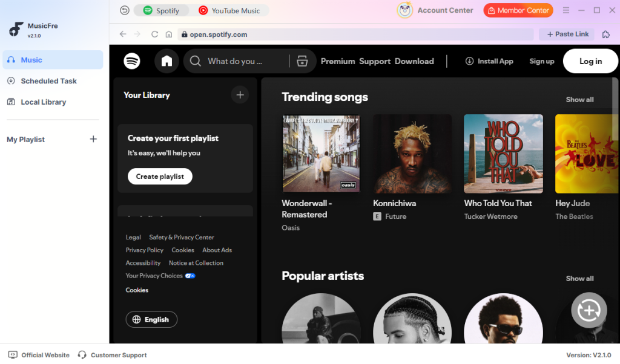This screenshot has width=620, height=364.
Task: Switch to the YouTube Music tab
Action: [229, 11]
